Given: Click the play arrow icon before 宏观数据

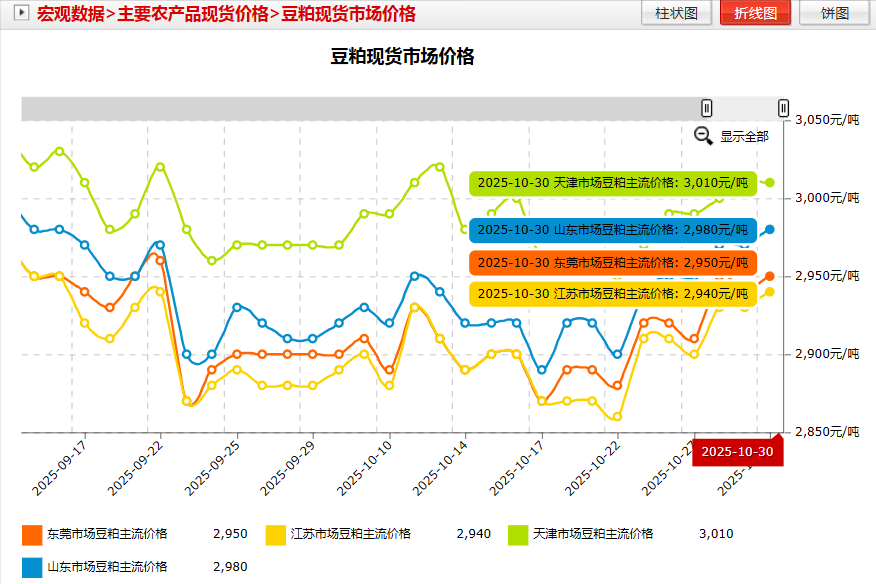Looking at the screenshot, I should [20, 14].
